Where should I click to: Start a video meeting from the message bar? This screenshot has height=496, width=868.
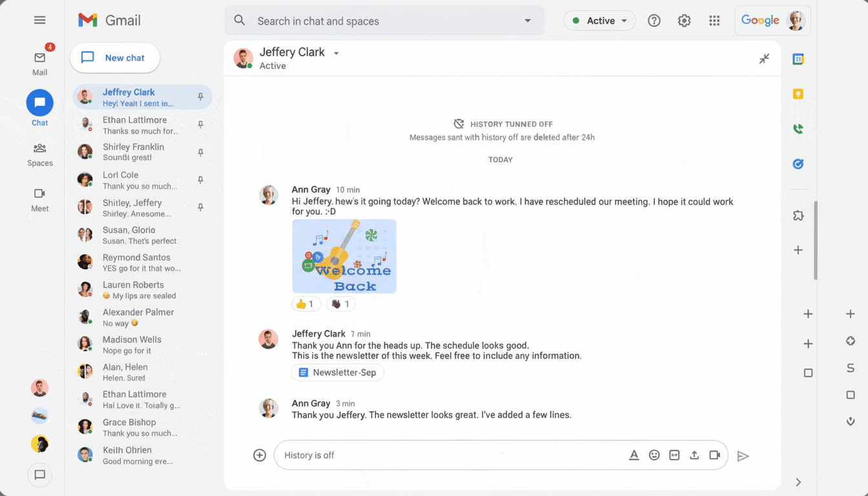pos(715,455)
